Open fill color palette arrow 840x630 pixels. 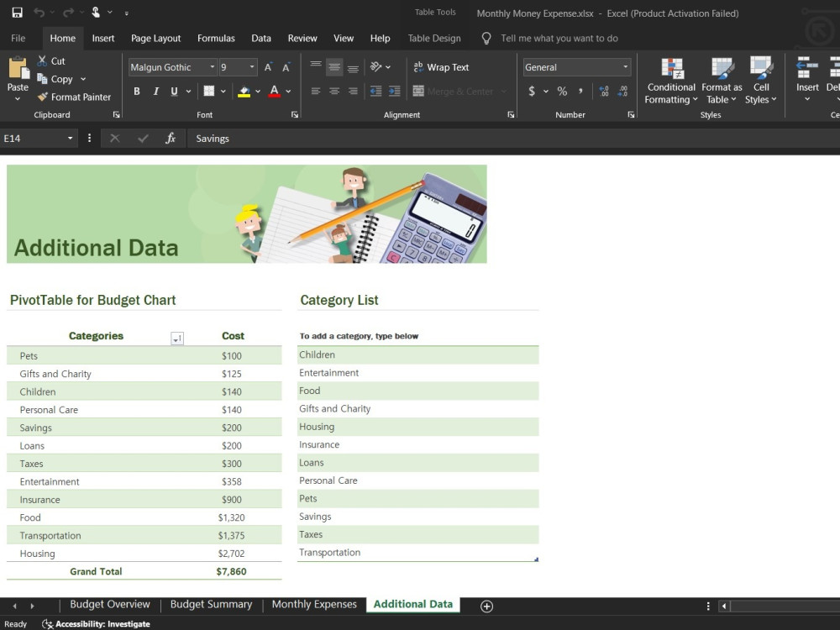pyautogui.click(x=258, y=91)
